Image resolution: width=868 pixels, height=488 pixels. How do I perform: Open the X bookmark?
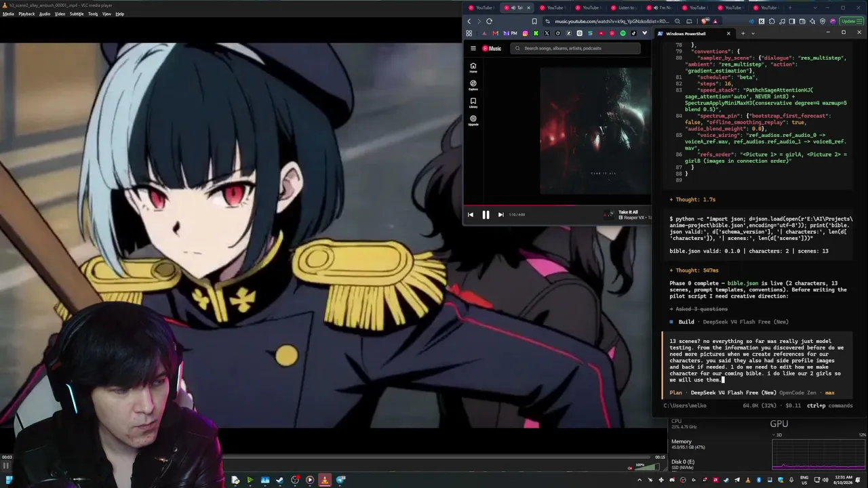pyautogui.click(x=547, y=33)
